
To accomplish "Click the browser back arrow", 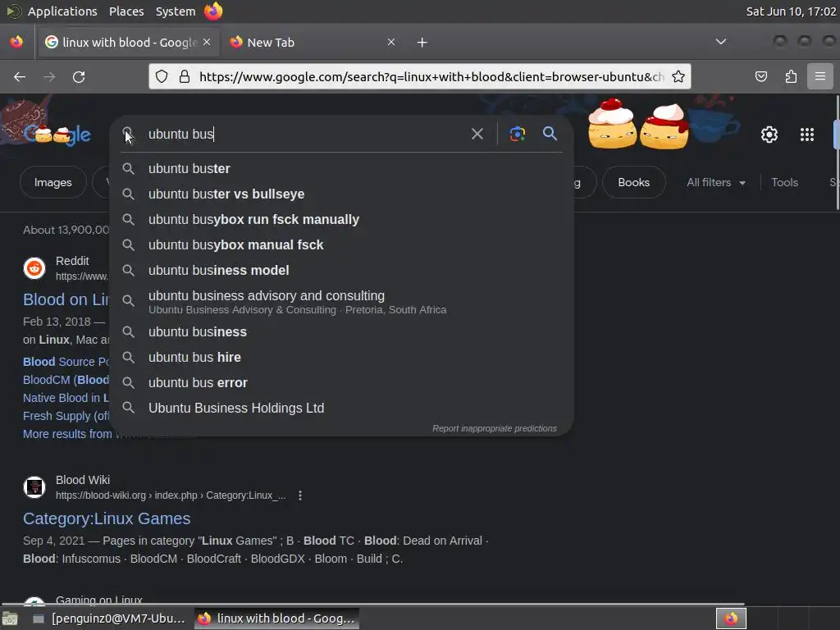I will tap(20, 77).
